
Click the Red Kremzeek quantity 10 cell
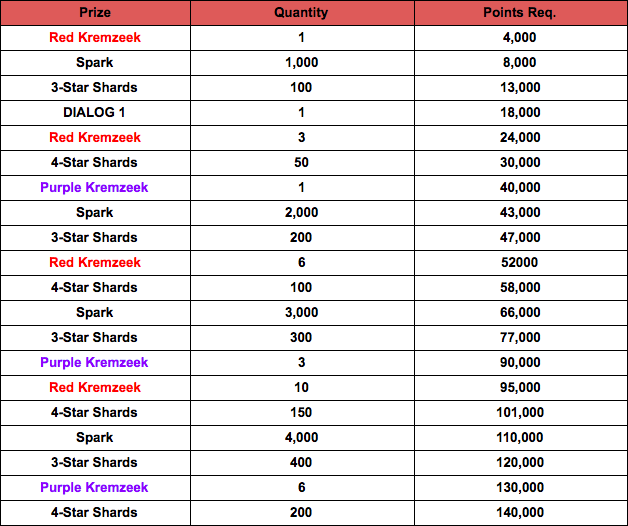click(302, 387)
